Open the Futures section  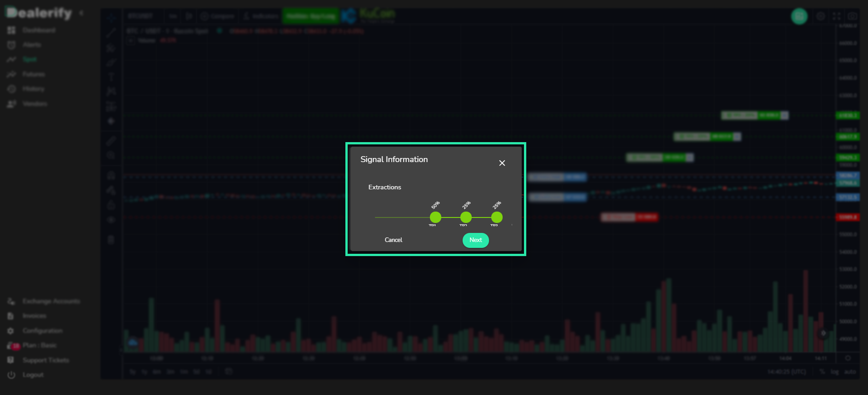34,74
